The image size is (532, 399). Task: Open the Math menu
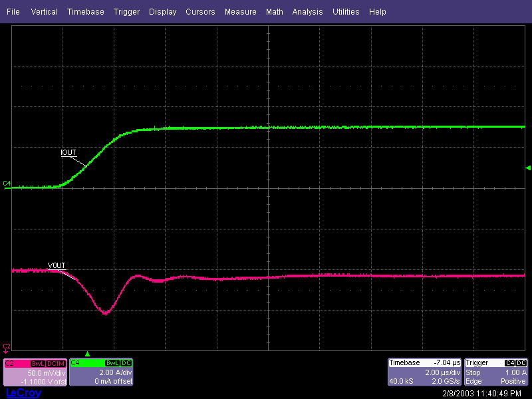[x=274, y=12]
